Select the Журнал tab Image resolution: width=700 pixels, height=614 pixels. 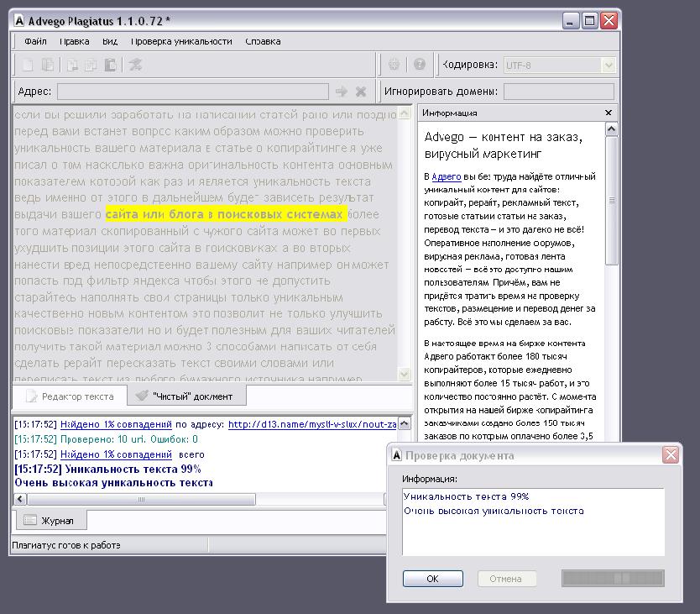[51, 521]
